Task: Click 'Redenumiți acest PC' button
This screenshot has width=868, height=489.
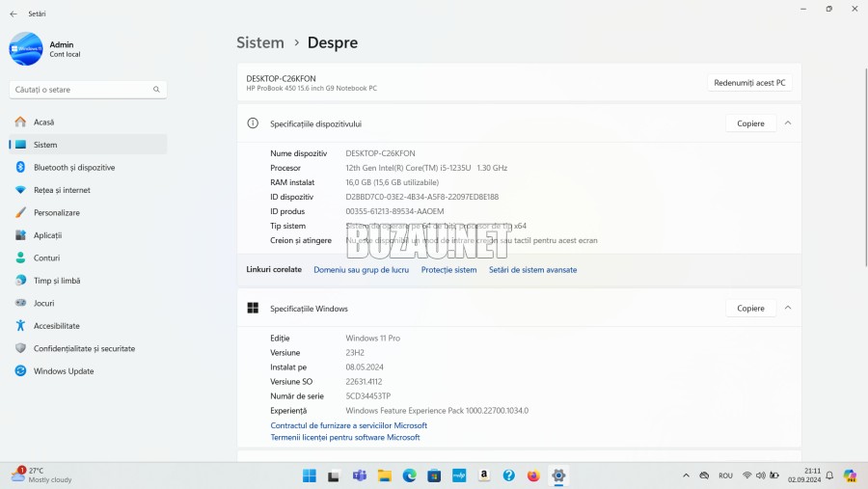Action: [749, 83]
